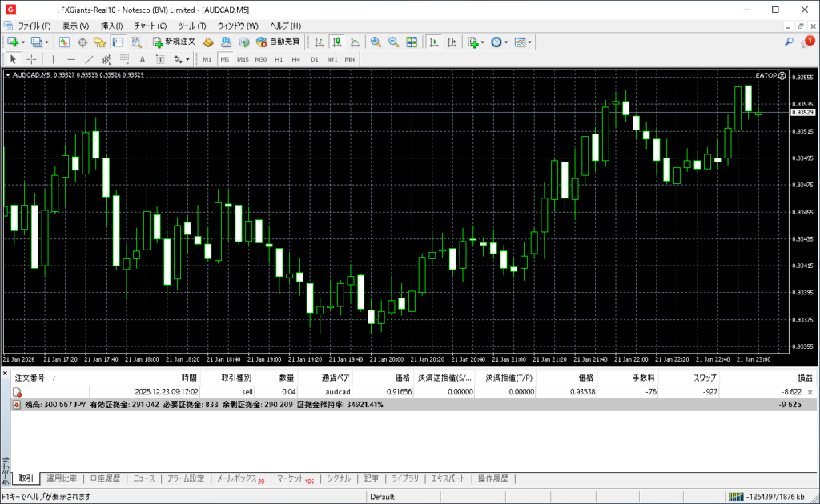Click the tile windows icon

click(411, 42)
